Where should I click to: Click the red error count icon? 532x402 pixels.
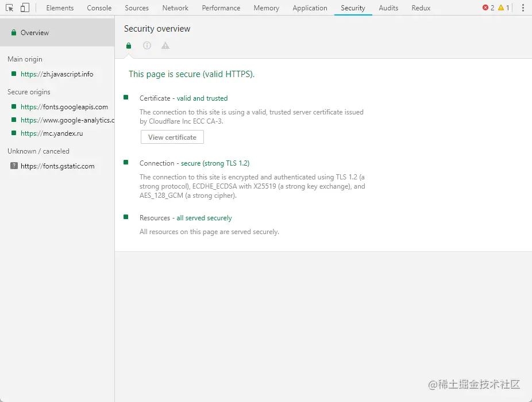(x=485, y=8)
